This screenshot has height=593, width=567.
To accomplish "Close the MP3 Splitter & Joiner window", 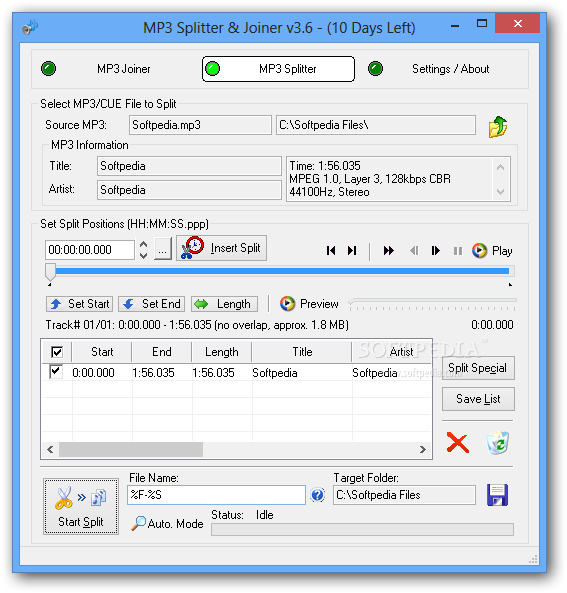I will tap(518, 24).
